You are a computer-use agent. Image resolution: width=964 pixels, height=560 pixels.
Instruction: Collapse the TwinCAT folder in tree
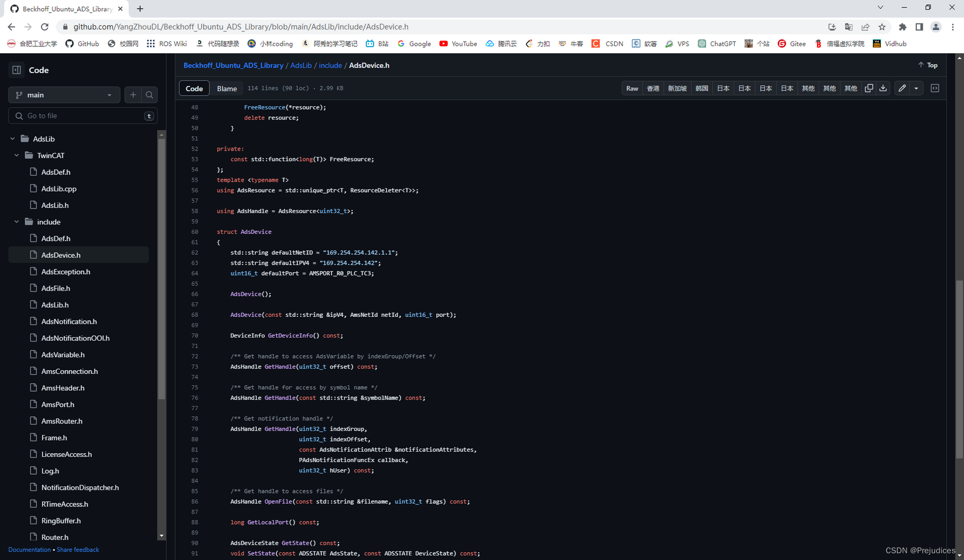16,155
